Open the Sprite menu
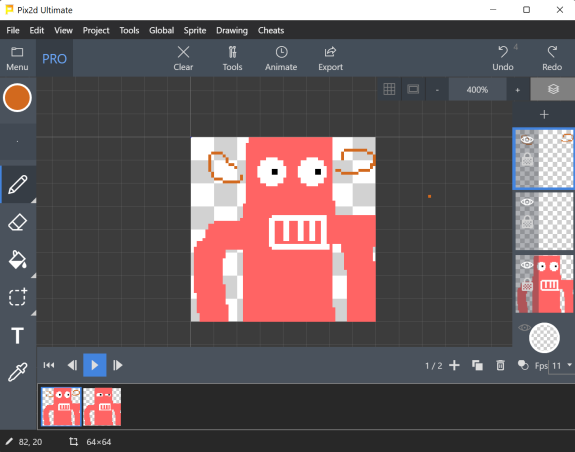 (195, 30)
